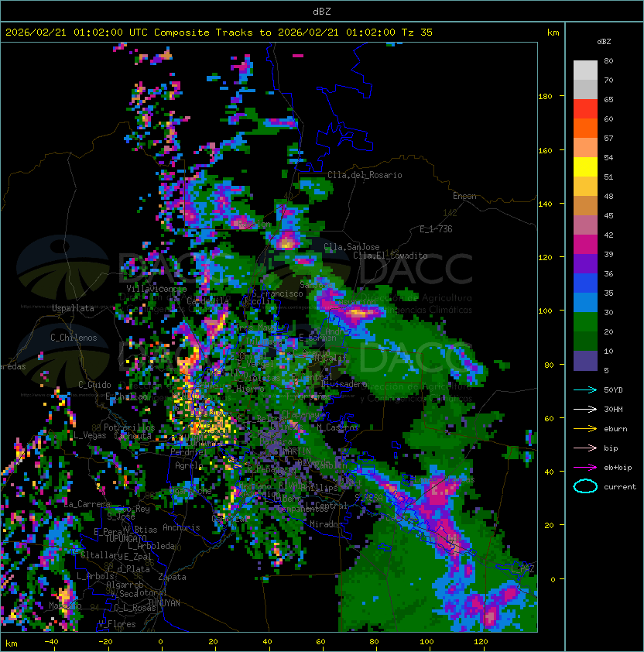Click the 120 tick on the bottom axis
Viewport: 644px width, 652px height.
point(481,642)
